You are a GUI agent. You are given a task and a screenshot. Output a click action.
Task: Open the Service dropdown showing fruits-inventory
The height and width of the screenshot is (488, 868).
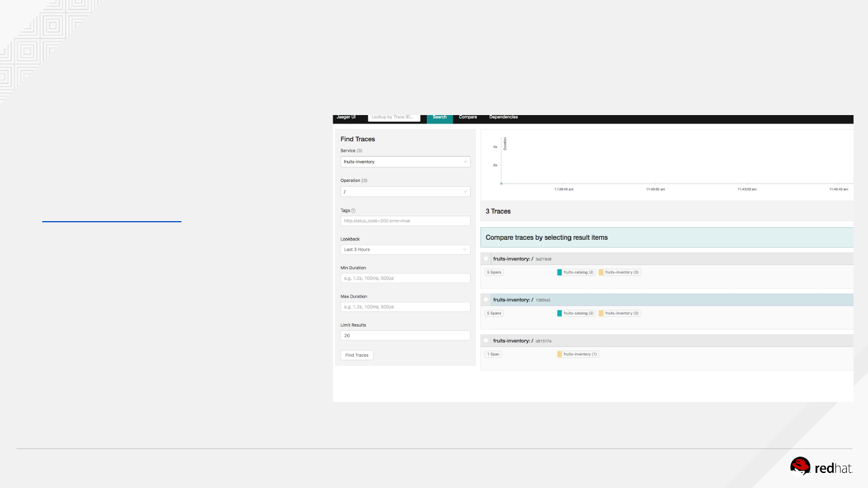(x=405, y=162)
